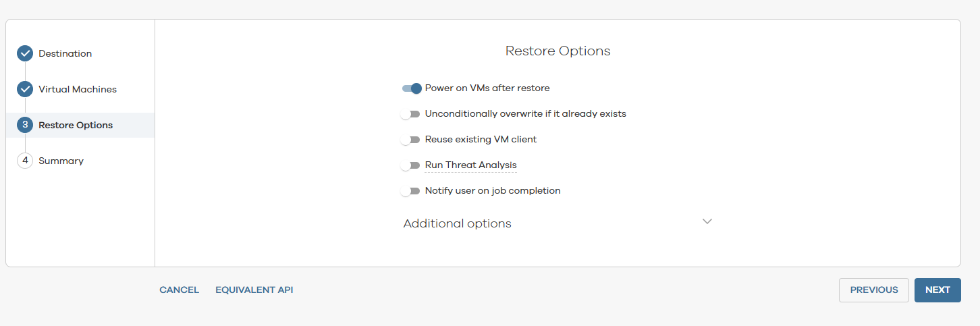This screenshot has width=980, height=326.
Task: Enable Unconditionally overwrite if it already exists
Action: pyautogui.click(x=410, y=114)
